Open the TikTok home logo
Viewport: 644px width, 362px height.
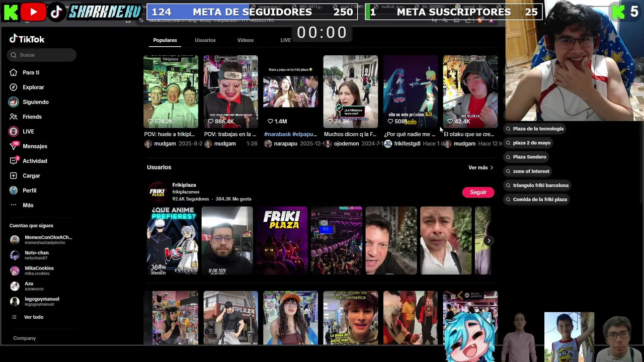pos(27,39)
